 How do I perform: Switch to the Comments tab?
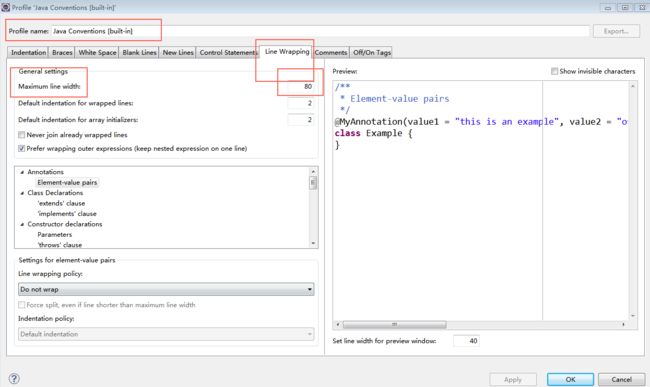331,52
